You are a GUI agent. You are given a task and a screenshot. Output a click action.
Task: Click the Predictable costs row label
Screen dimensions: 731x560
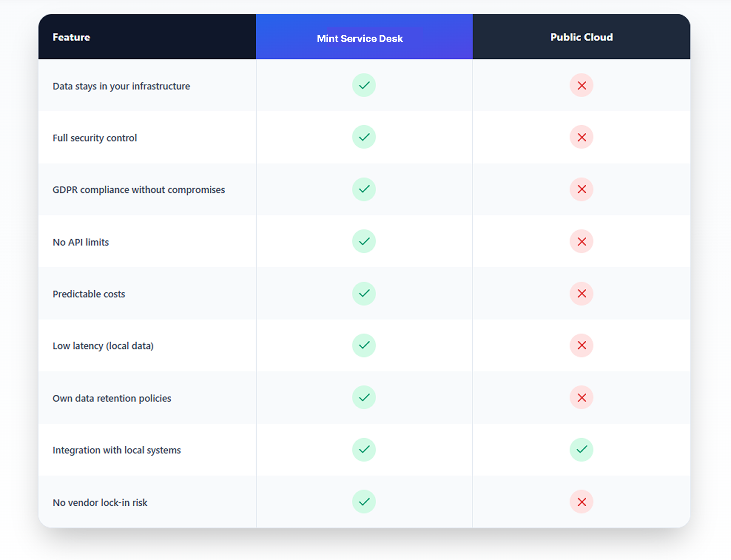[x=89, y=294]
